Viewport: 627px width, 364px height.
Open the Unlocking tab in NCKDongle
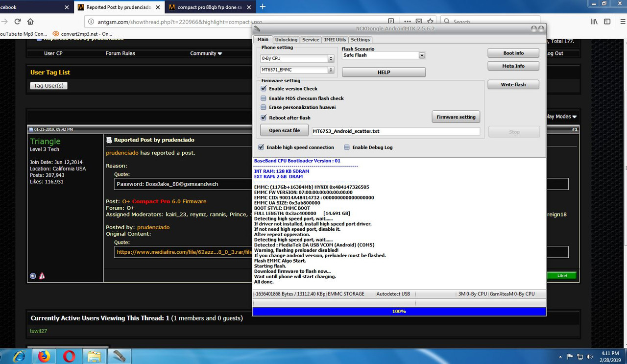click(286, 40)
